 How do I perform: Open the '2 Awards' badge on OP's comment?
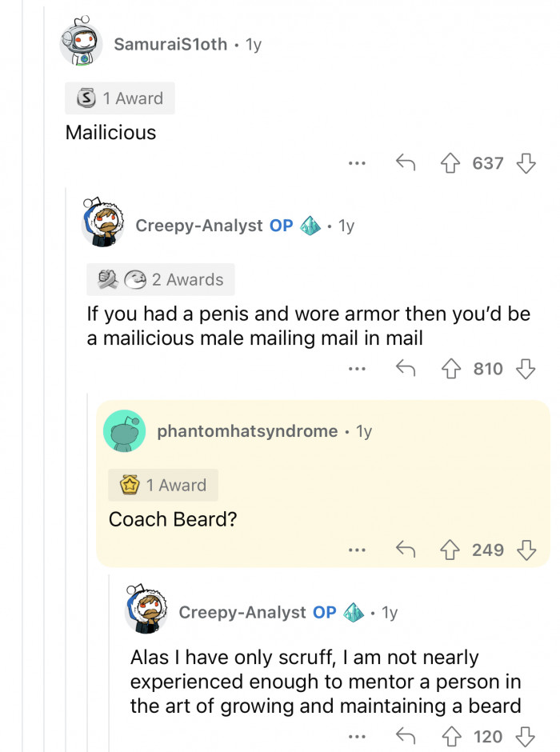(x=160, y=279)
